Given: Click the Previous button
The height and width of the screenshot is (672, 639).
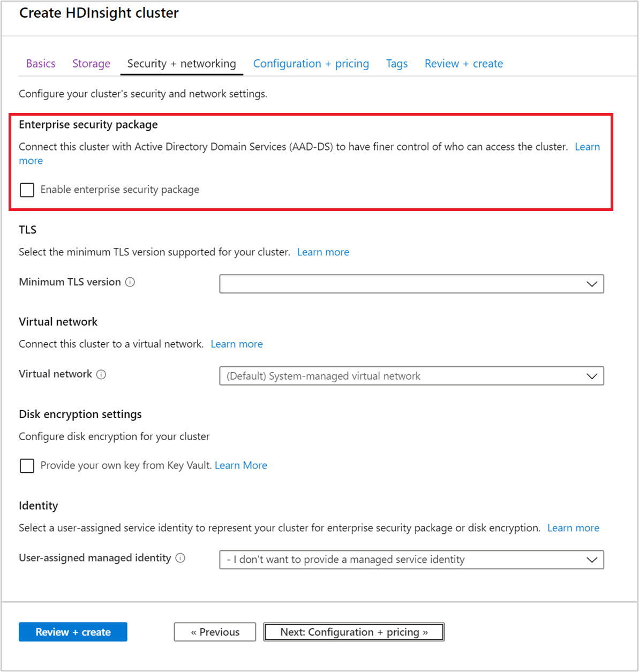Looking at the screenshot, I should coord(214,632).
